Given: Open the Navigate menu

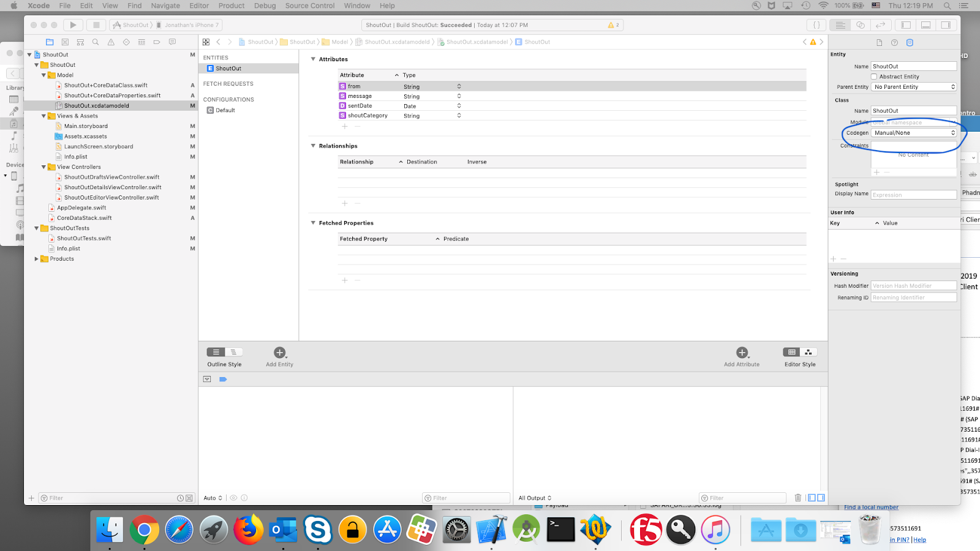Looking at the screenshot, I should (165, 6).
